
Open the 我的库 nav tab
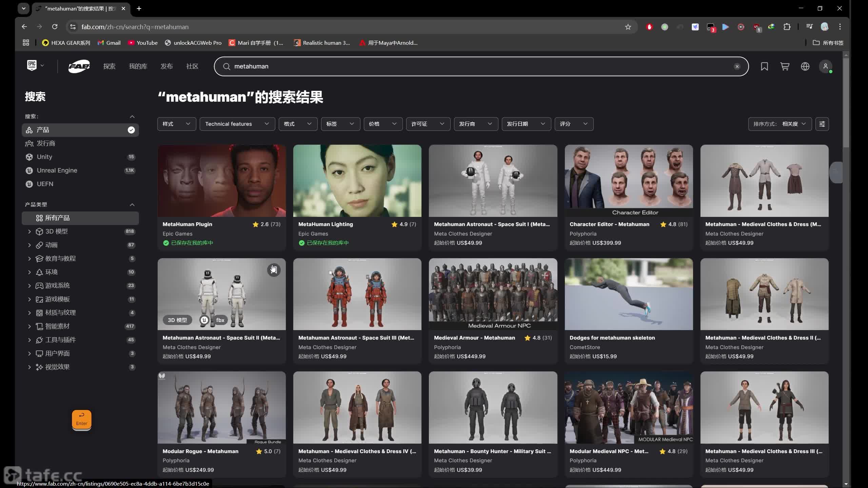(138, 66)
